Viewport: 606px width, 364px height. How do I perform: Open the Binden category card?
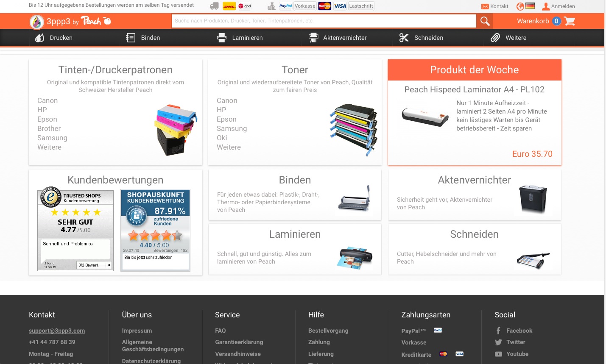(x=295, y=195)
